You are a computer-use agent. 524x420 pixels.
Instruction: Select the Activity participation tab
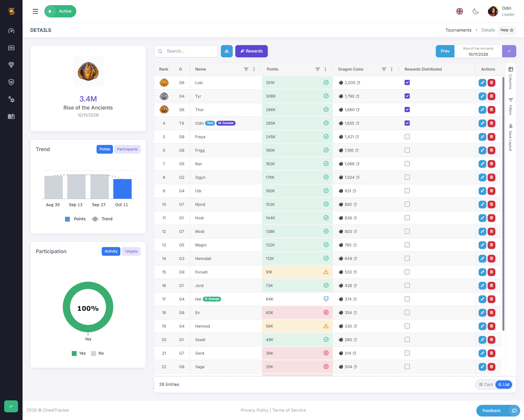tap(111, 251)
